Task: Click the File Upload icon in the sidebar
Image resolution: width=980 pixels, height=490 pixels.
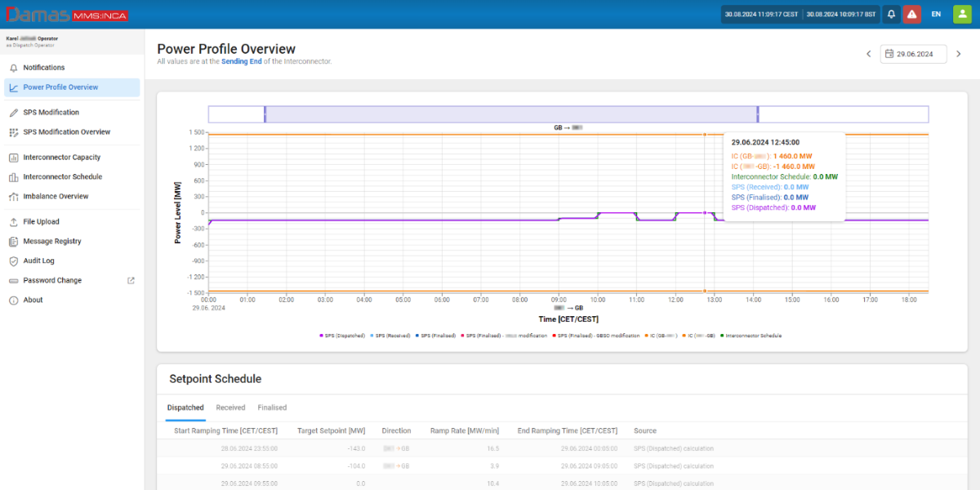Action: [x=14, y=221]
